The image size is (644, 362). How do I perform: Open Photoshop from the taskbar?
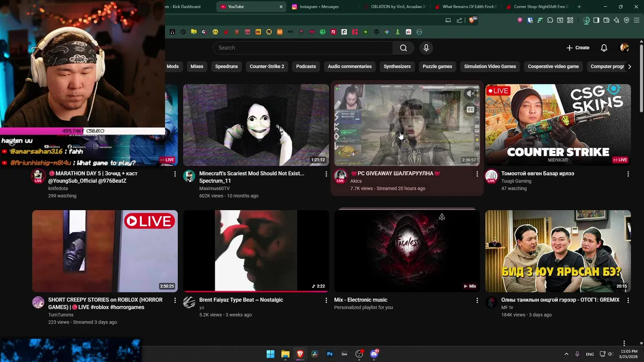330,354
